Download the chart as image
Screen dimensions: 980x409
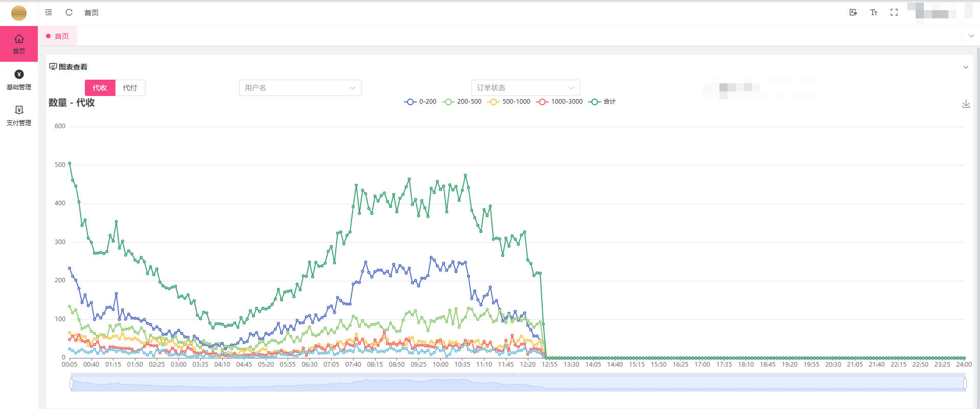966,104
